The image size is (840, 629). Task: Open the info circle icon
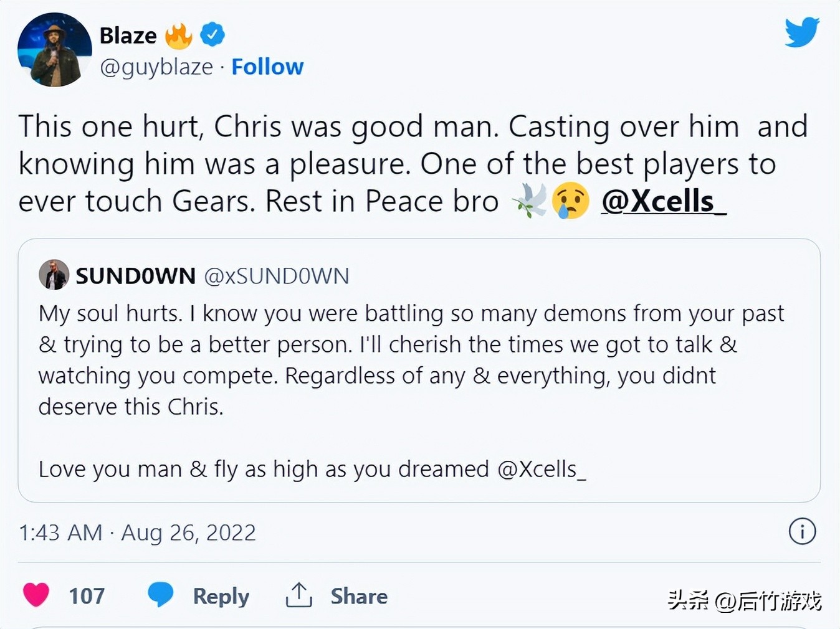tap(803, 532)
